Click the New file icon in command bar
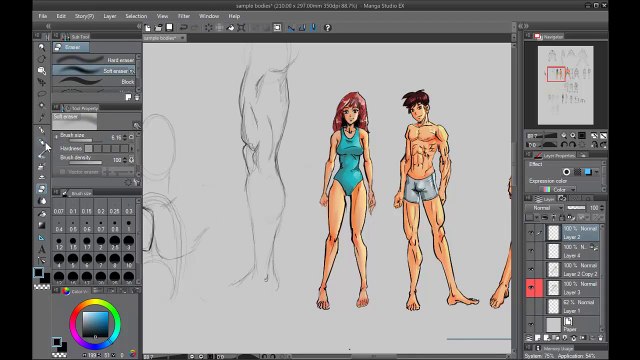Screen dimensions: 640x360 (148, 28)
